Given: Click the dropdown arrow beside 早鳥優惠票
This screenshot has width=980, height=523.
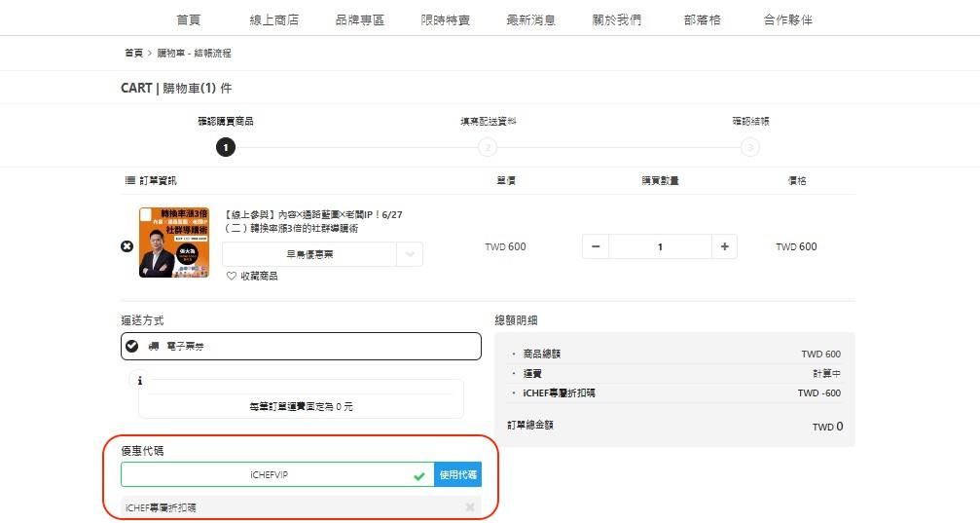Looking at the screenshot, I should coord(410,253).
